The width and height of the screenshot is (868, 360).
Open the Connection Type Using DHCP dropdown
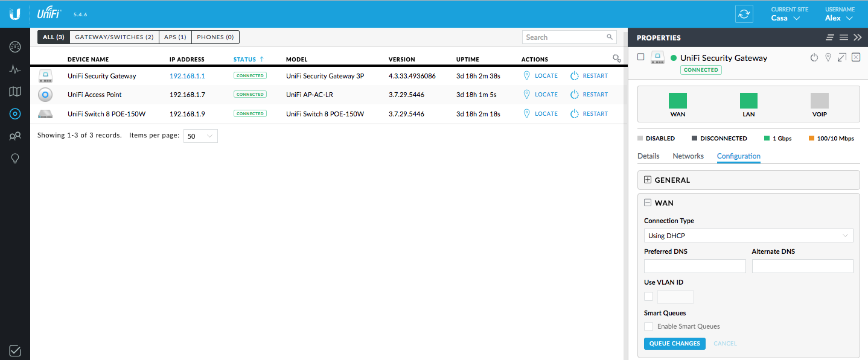click(748, 236)
